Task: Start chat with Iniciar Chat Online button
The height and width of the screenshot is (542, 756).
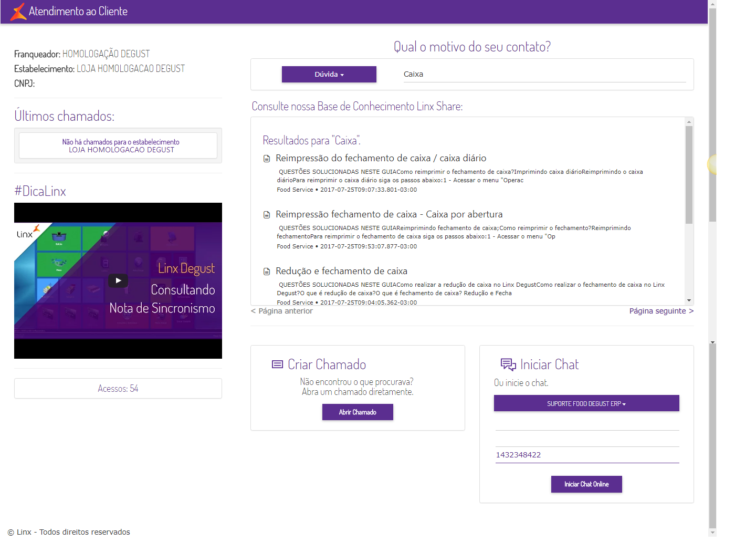Action: click(586, 484)
